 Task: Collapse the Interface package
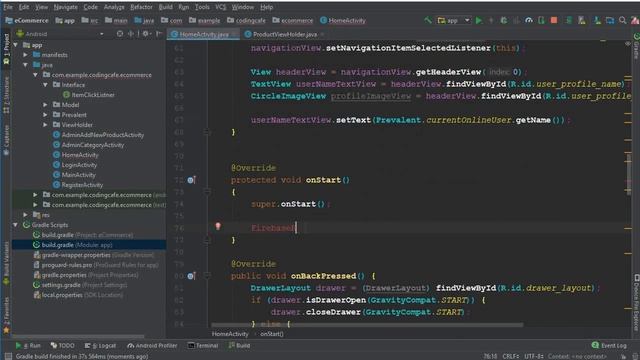(45, 85)
